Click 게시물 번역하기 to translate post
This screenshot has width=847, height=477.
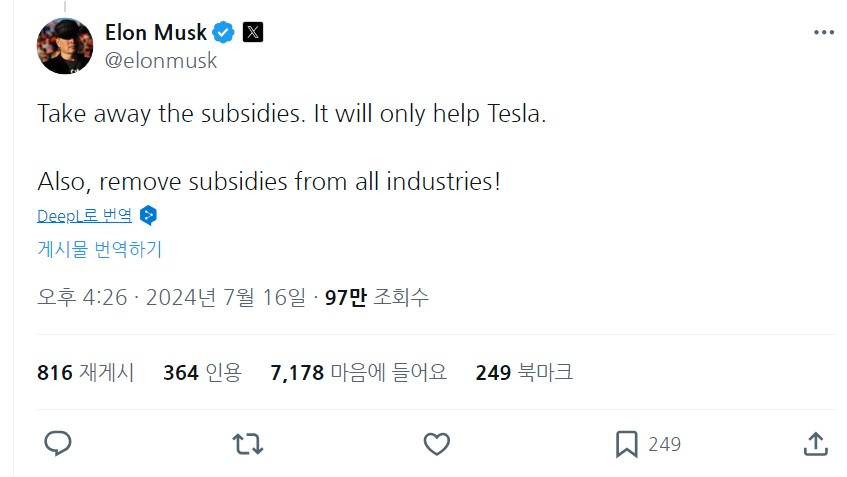coord(99,249)
